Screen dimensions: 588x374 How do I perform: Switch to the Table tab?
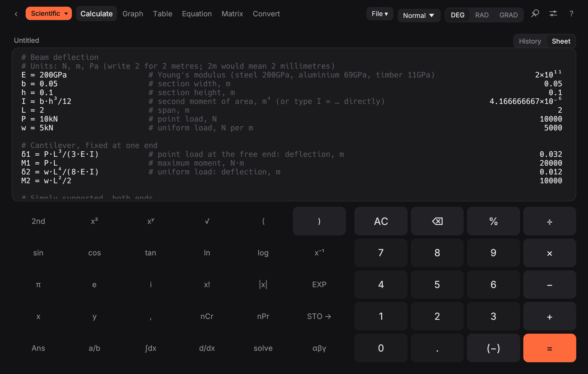(163, 14)
